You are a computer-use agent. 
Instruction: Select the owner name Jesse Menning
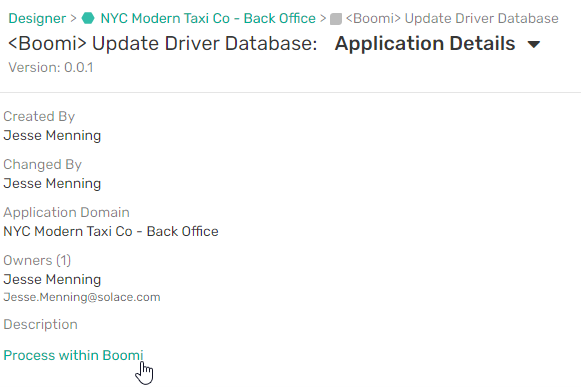coord(52,279)
